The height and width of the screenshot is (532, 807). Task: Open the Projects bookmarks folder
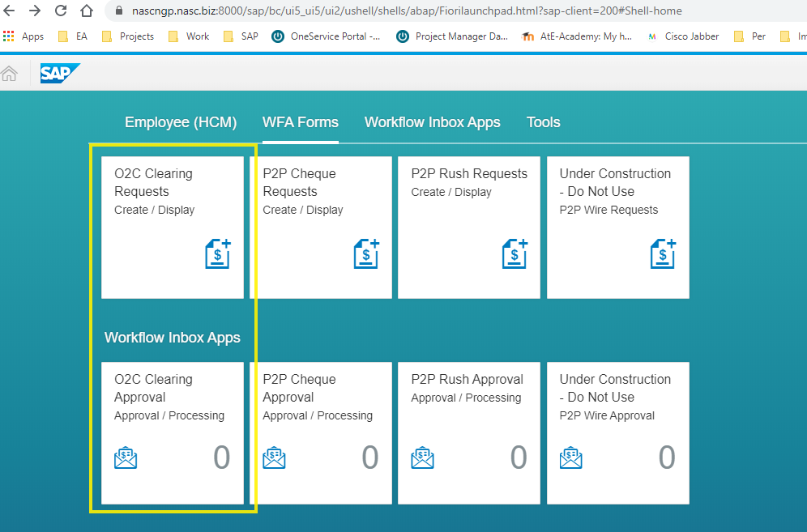128,36
